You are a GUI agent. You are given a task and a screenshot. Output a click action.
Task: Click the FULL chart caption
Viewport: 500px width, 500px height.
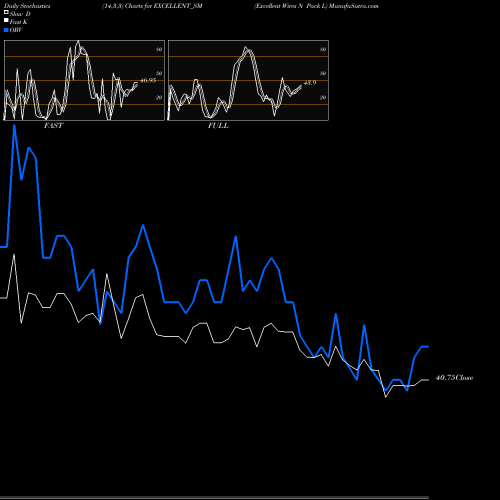click(x=218, y=126)
